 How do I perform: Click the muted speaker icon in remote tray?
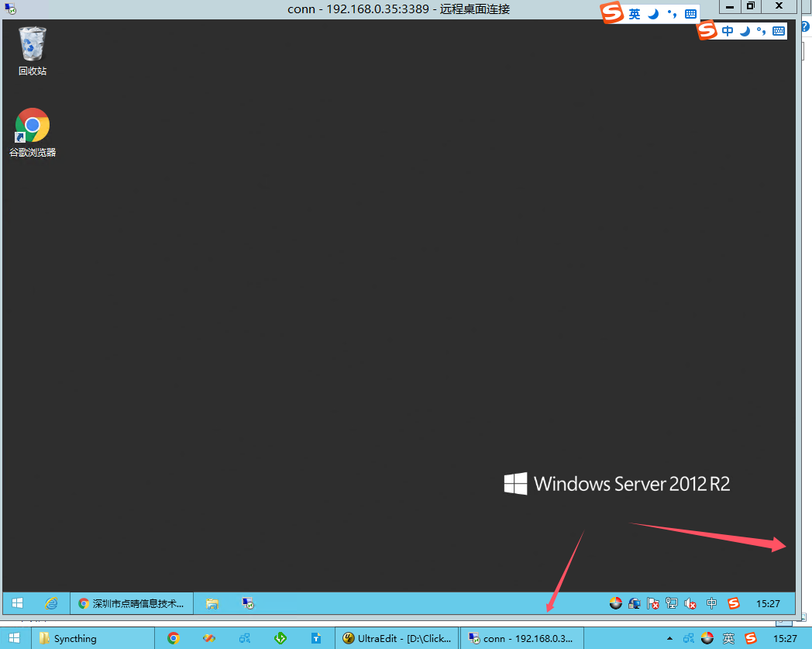690,603
